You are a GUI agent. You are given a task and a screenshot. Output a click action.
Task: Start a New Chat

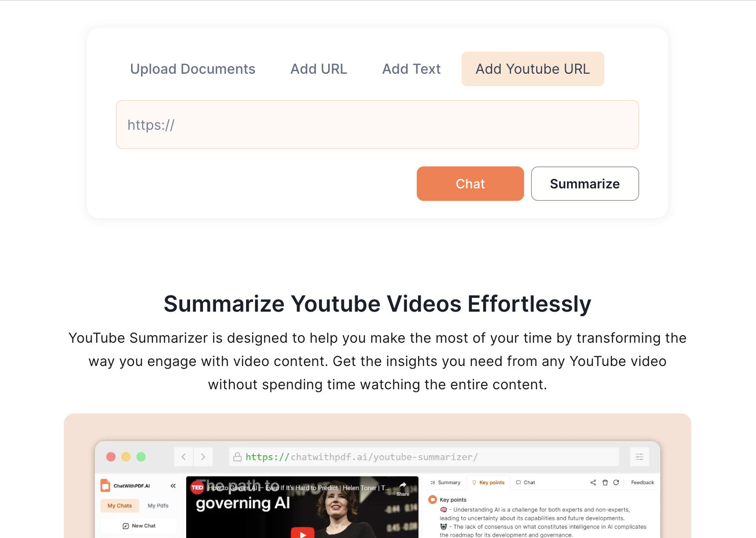click(x=139, y=526)
